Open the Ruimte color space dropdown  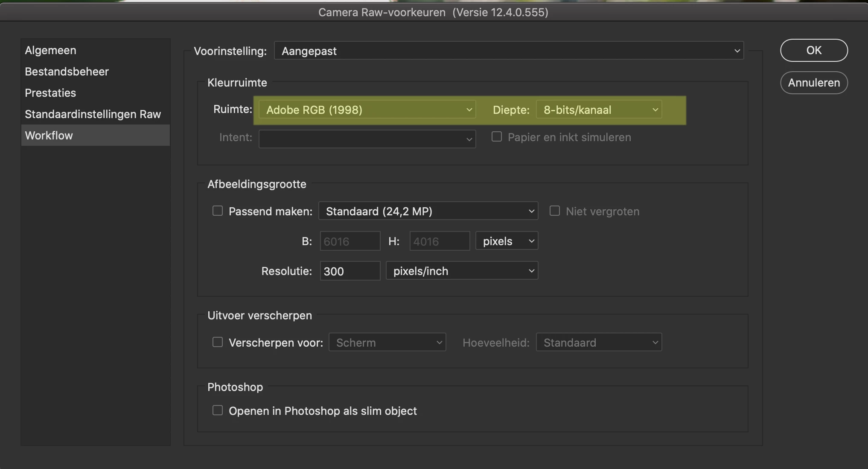tap(367, 110)
